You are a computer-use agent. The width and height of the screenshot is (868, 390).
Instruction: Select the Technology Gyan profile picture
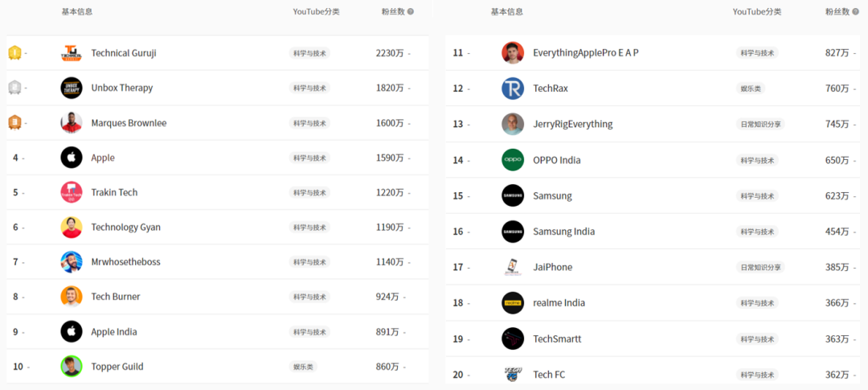(72, 227)
